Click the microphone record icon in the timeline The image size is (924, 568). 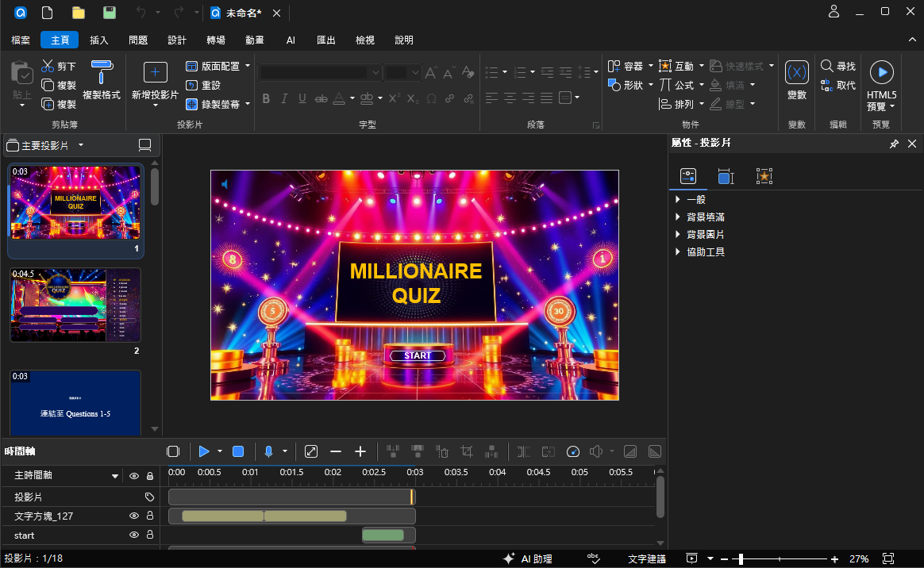pyautogui.click(x=269, y=451)
